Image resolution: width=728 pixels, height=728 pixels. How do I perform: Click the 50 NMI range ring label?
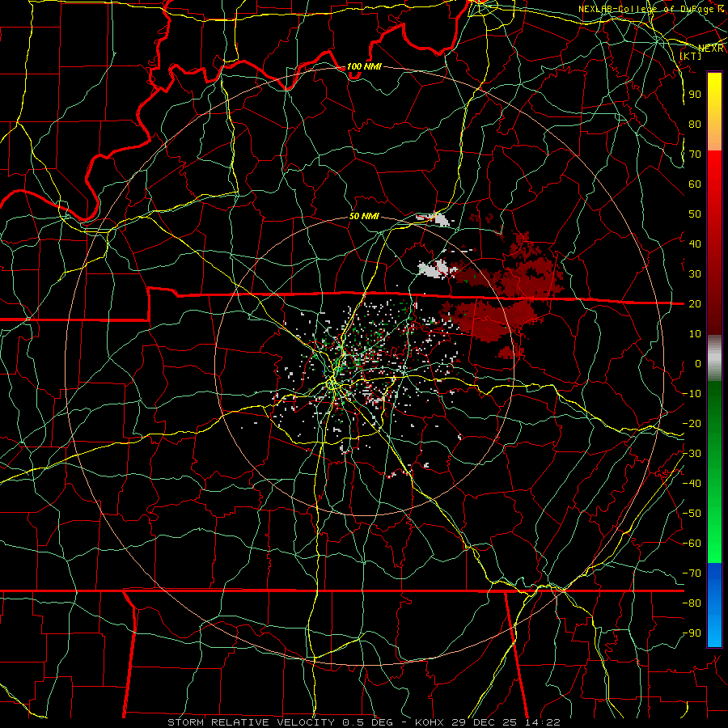(364, 216)
